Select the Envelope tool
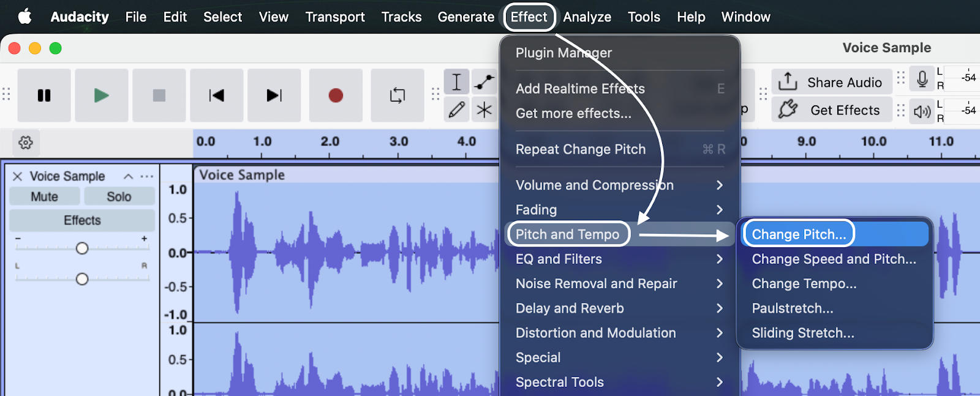The image size is (980, 396). 484,82
